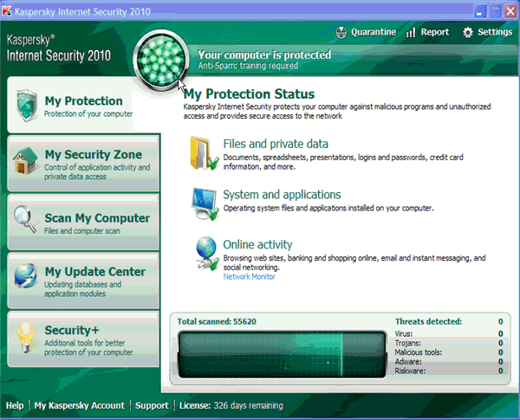Open the My Security Zone tab

pyautogui.click(x=83, y=163)
